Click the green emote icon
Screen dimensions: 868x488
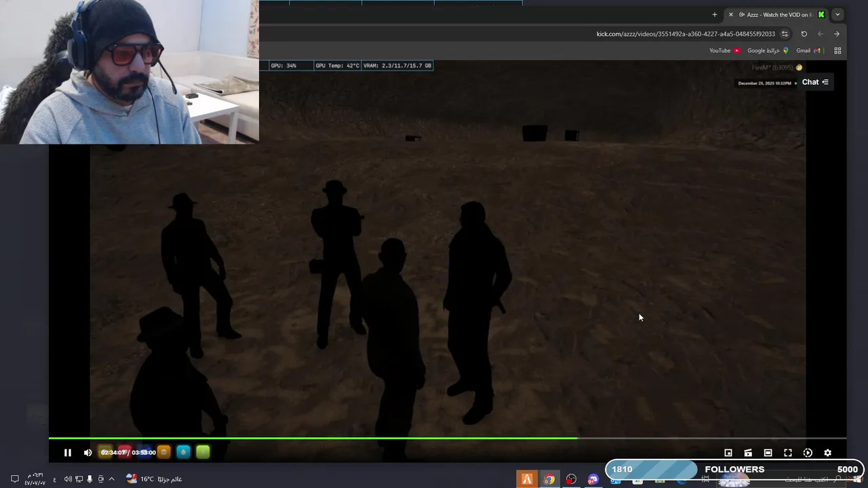(x=203, y=452)
